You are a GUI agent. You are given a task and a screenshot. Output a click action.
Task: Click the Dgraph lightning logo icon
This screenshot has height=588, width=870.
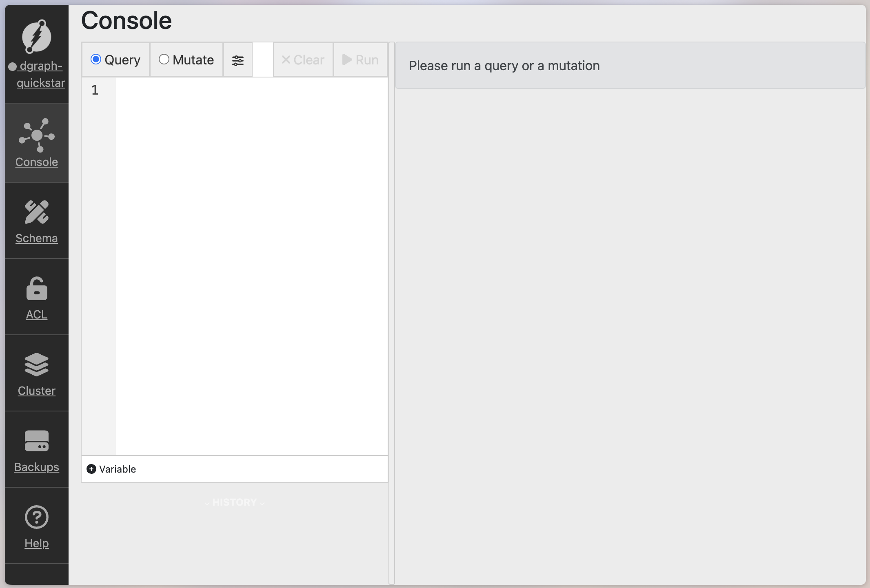(36, 36)
